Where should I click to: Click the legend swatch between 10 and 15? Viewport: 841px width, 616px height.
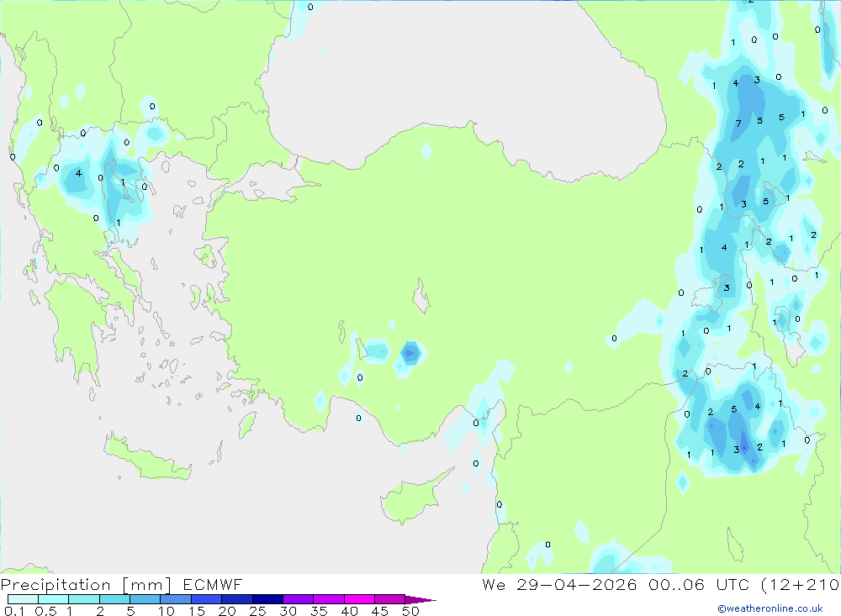tap(176, 599)
